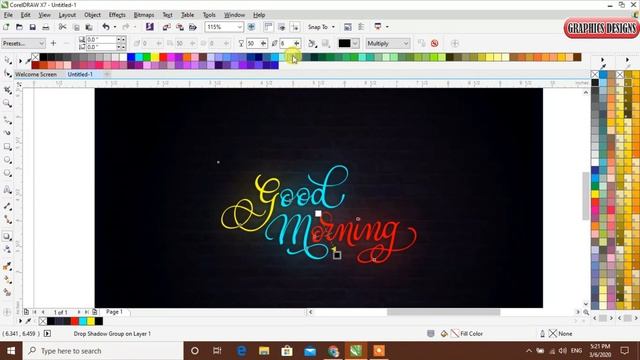Viewport: 640px width, 360px height.
Task: Click the Open file icon
Action: pyautogui.click(x=19, y=27)
